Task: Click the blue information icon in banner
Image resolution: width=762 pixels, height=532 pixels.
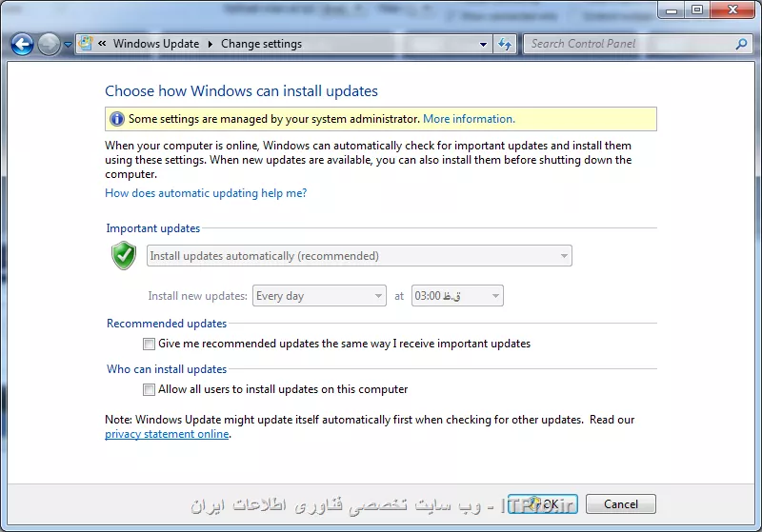Action: coord(116,119)
